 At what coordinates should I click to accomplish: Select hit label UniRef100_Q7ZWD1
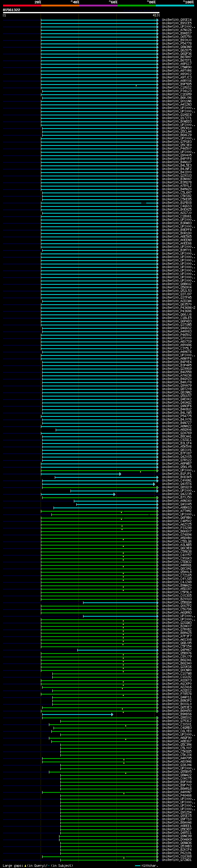(177, 860)
